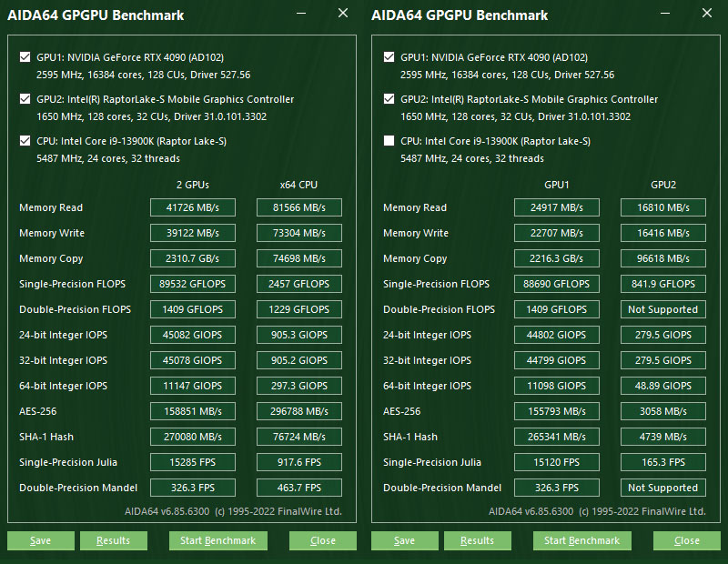Select the 296788 MB/s AES-256 result
Viewport: 728px width, 564px height.
pyautogui.click(x=299, y=412)
